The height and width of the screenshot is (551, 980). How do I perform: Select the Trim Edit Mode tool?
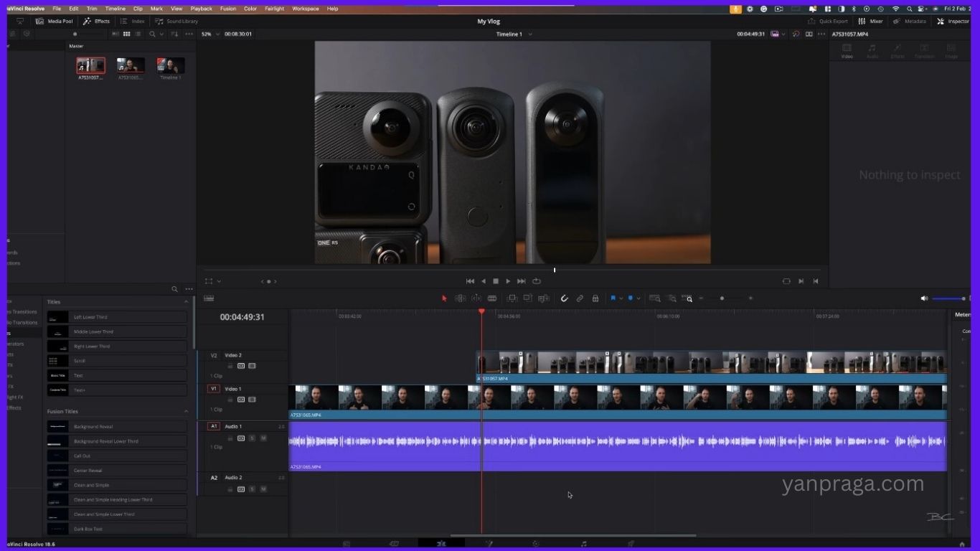click(460, 298)
